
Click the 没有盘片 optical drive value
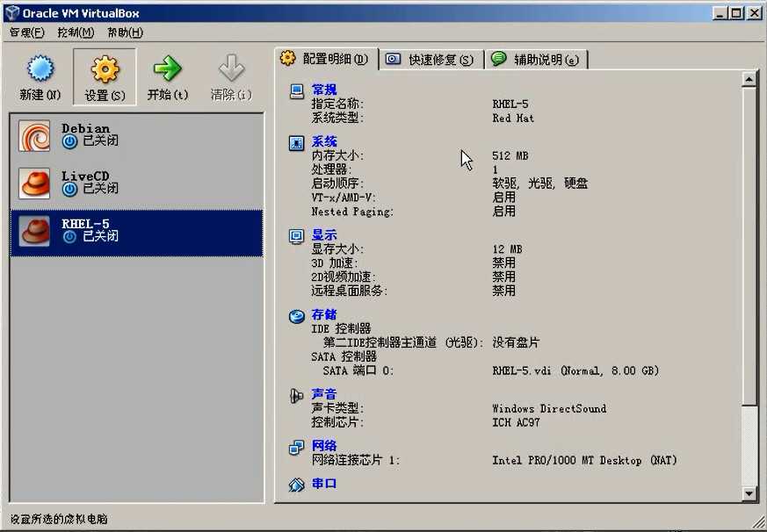[516, 342]
